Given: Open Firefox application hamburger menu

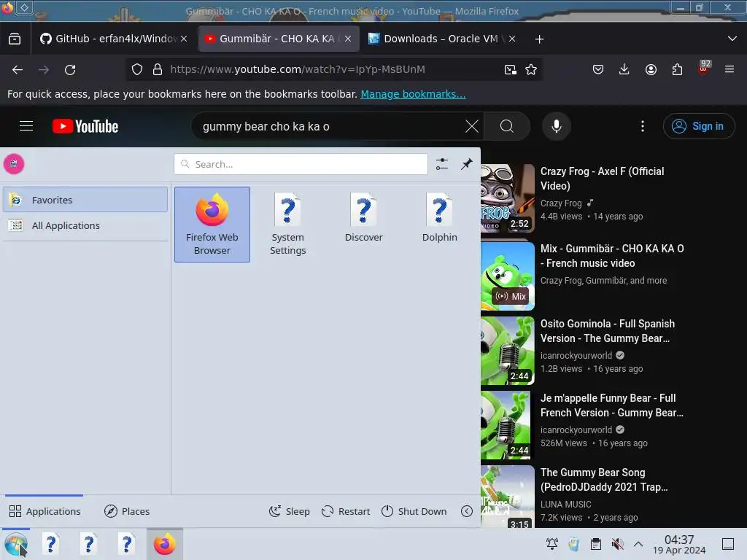Looking at the screenshot, I should [x=729, y=69].
